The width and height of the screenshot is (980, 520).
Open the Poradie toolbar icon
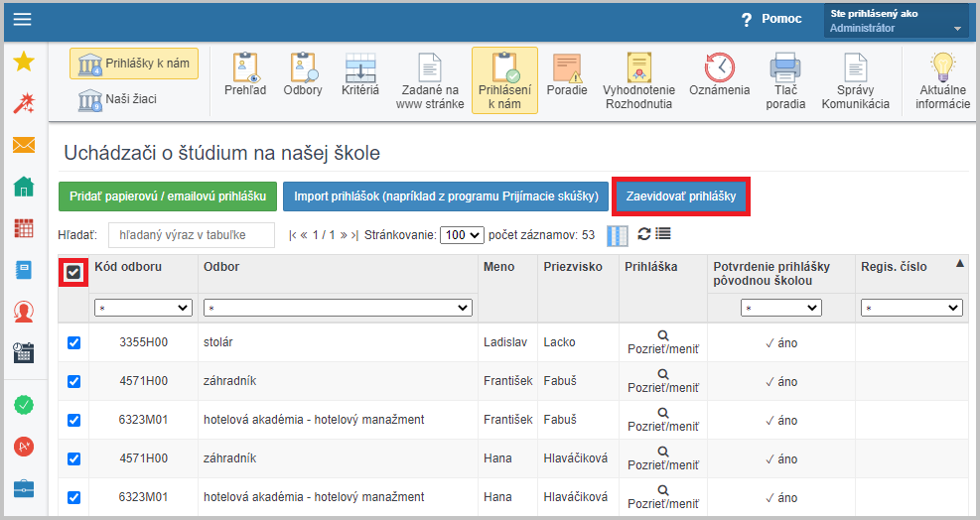tap(567, 76)
